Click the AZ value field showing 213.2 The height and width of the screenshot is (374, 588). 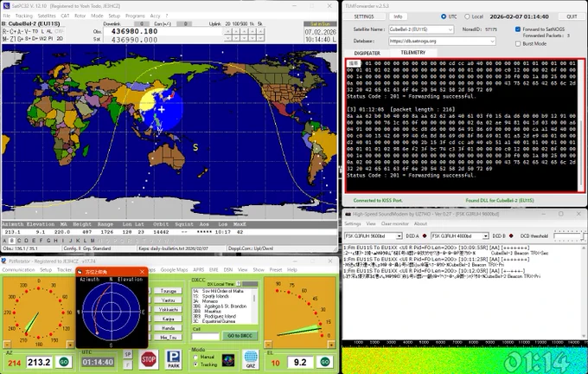coord(39,362)
